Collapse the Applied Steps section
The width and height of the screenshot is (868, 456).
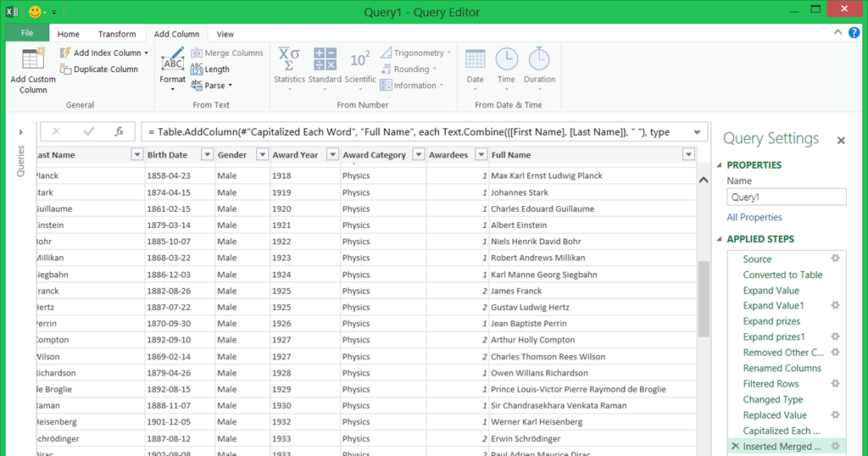click(x=721, y=239)
